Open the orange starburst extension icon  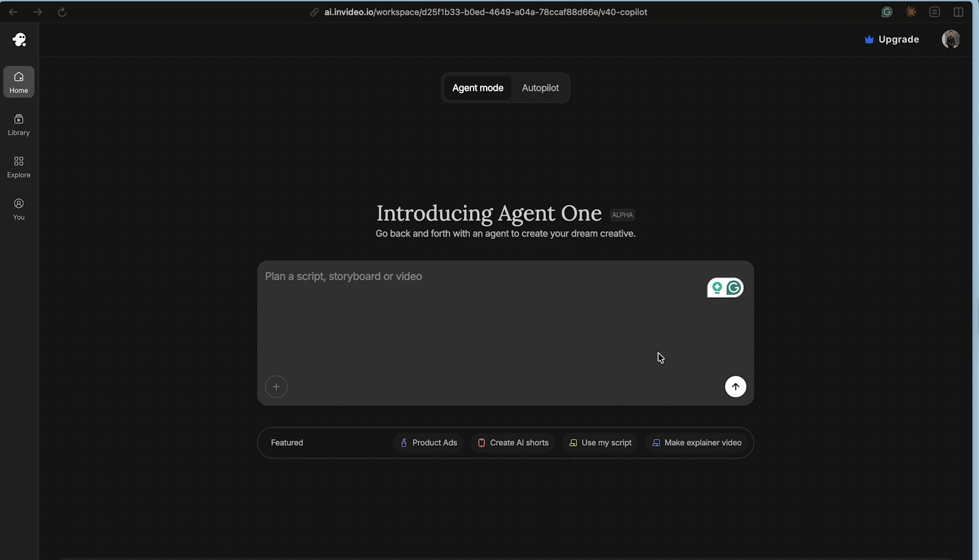(910, 12)
